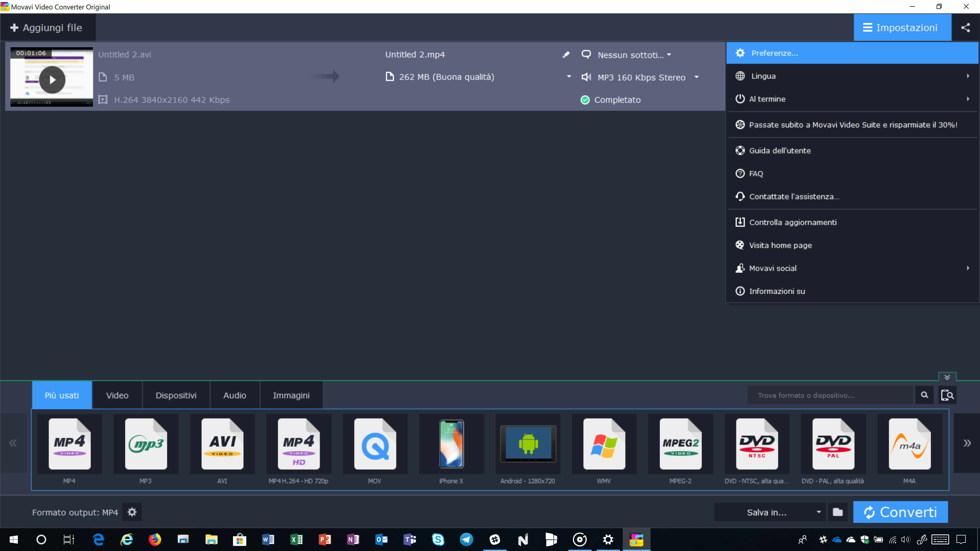Click the share icon in top bar
980x551 pixels.
tap(965, 27)
